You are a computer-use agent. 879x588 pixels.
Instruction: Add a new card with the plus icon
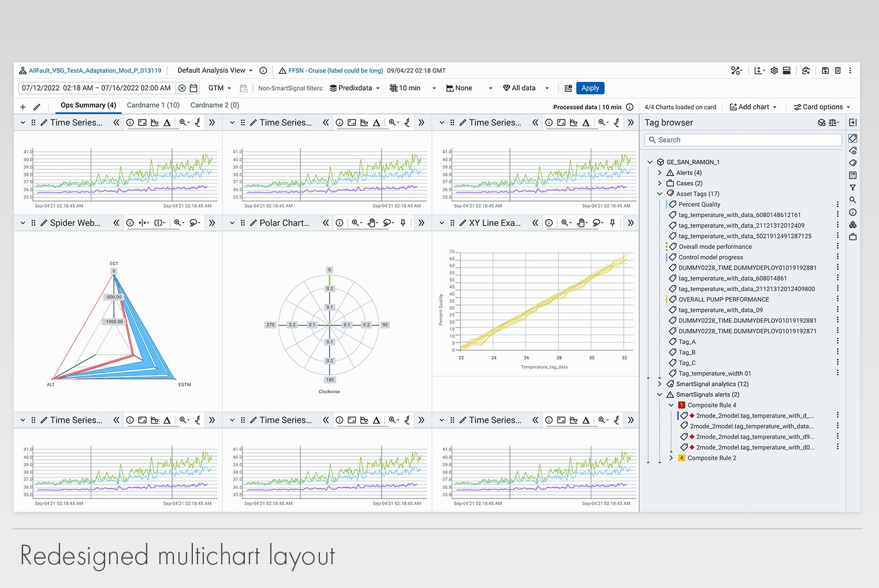23,107
